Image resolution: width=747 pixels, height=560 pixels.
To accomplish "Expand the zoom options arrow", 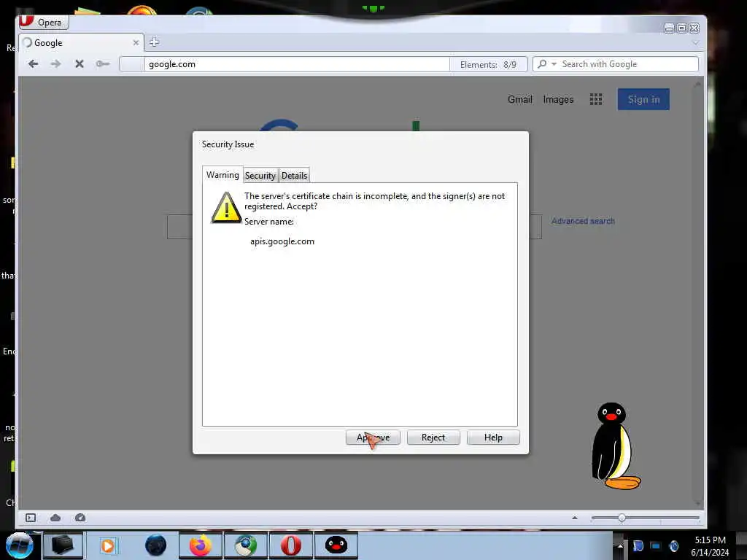I will point(575,518).
